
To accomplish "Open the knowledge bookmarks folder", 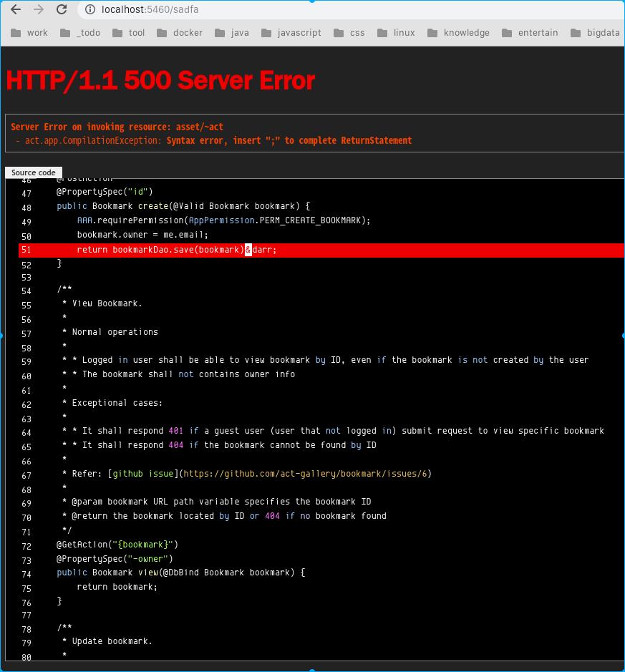I will (459, 33).
